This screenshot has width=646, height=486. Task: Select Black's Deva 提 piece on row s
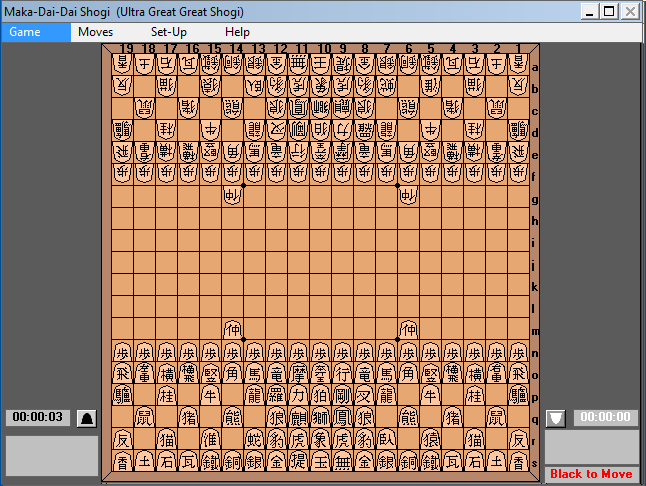click(x=299, y=461)
